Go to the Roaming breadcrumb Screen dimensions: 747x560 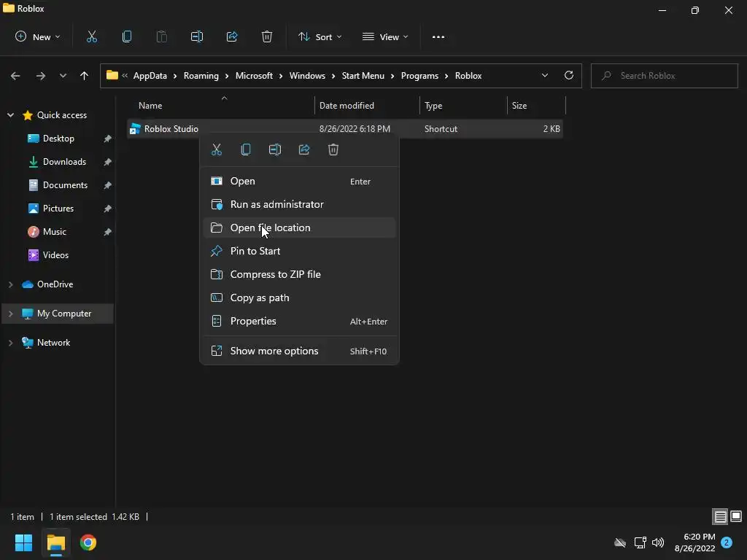(x=201, y=76)
